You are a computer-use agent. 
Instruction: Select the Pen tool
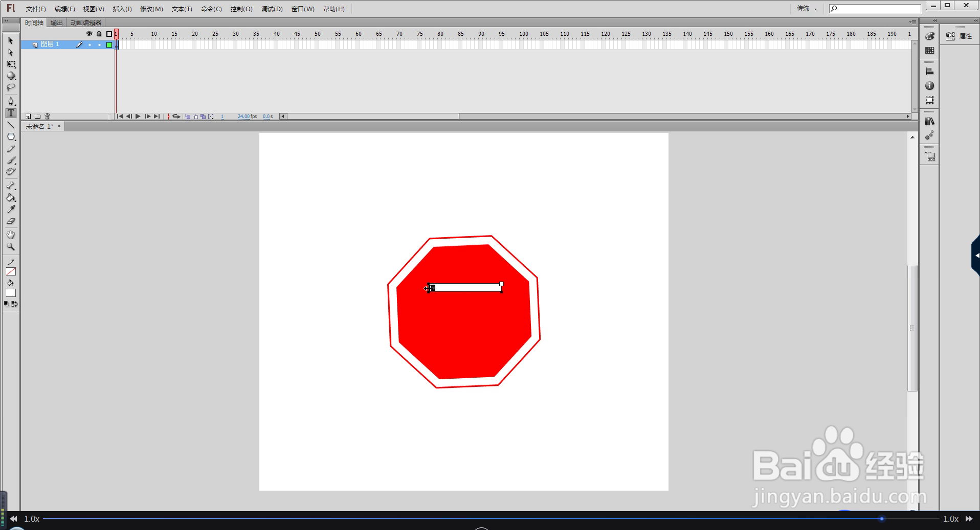tap(11, 101)
